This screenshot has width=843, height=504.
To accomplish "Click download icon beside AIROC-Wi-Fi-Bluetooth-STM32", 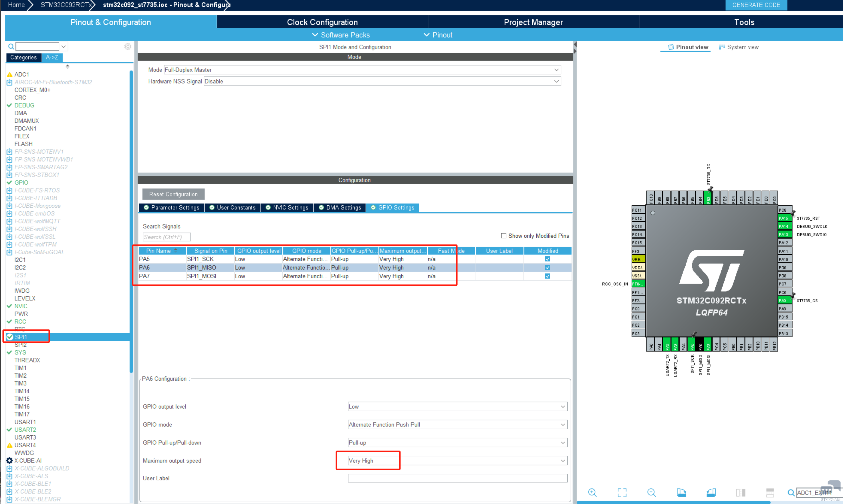I will click(x=9, y=82).
